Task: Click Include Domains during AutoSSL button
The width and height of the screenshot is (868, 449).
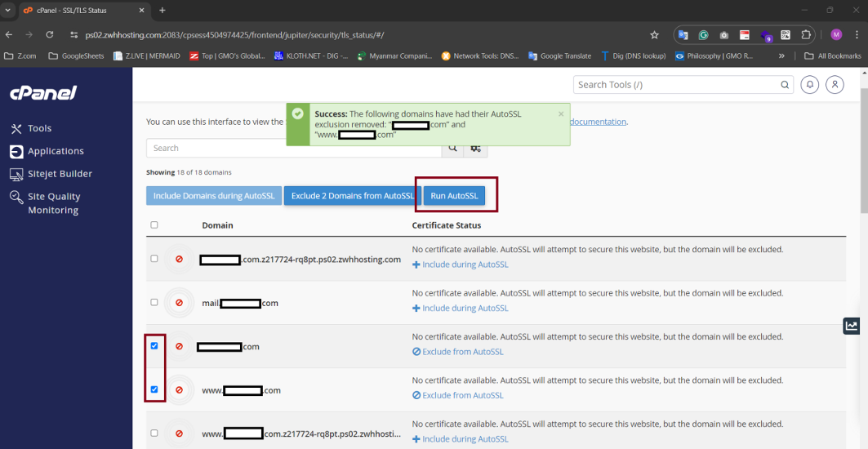Action: (x=214, y=196)
